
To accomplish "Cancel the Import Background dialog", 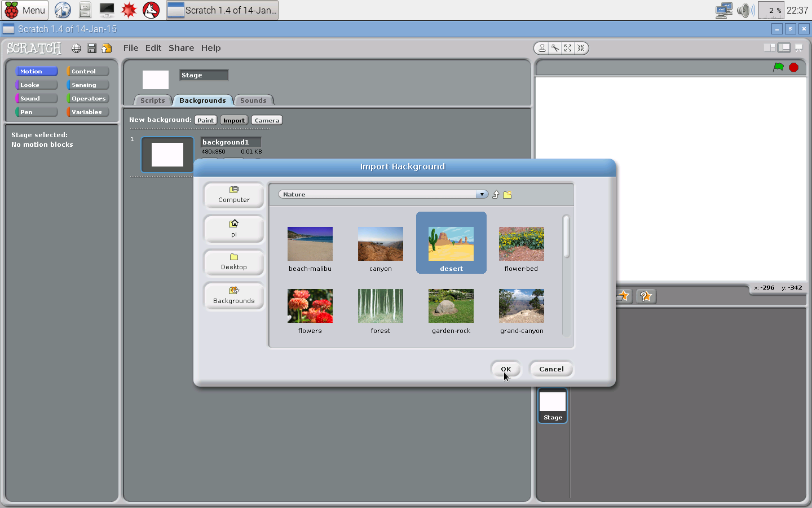I will coord(551,369).
